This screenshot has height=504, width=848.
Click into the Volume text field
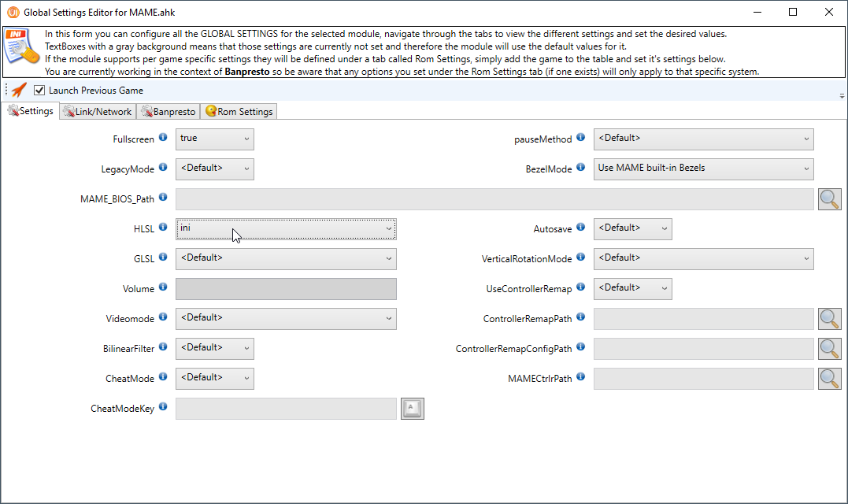pos(285,289)
